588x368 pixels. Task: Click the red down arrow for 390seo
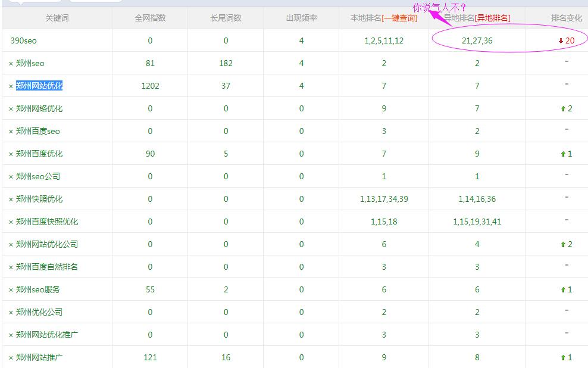pyautogui.click(x=561, y=41)
